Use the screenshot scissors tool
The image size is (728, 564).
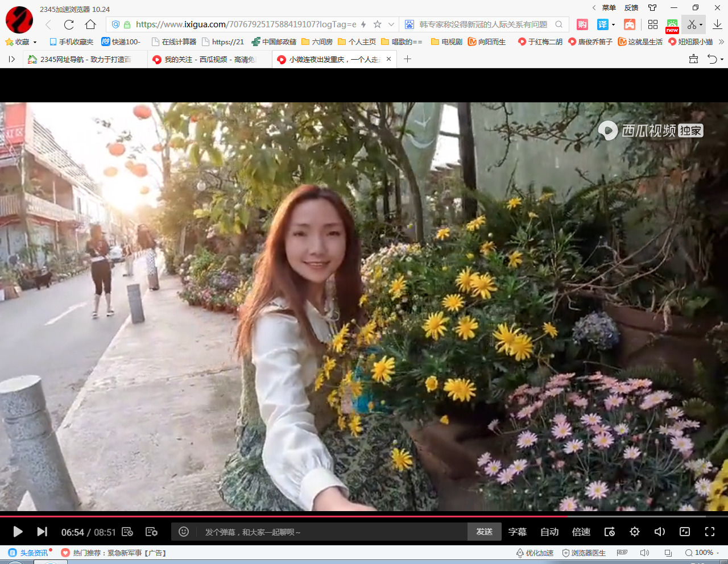(x=692, y=24)
